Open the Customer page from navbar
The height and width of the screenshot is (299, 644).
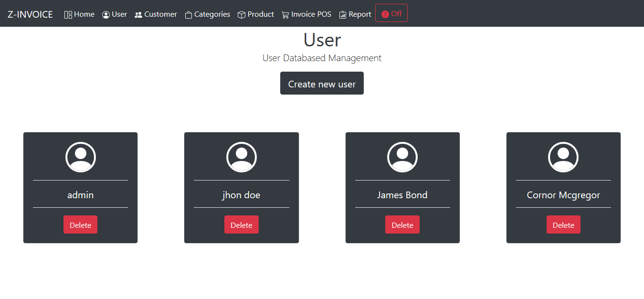(156, 14)
